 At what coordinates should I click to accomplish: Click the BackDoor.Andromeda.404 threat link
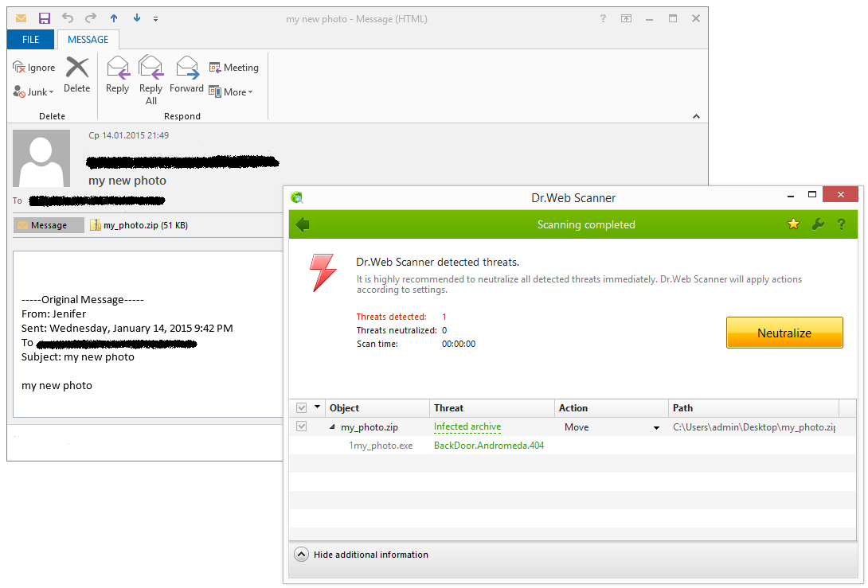[489, 446]
